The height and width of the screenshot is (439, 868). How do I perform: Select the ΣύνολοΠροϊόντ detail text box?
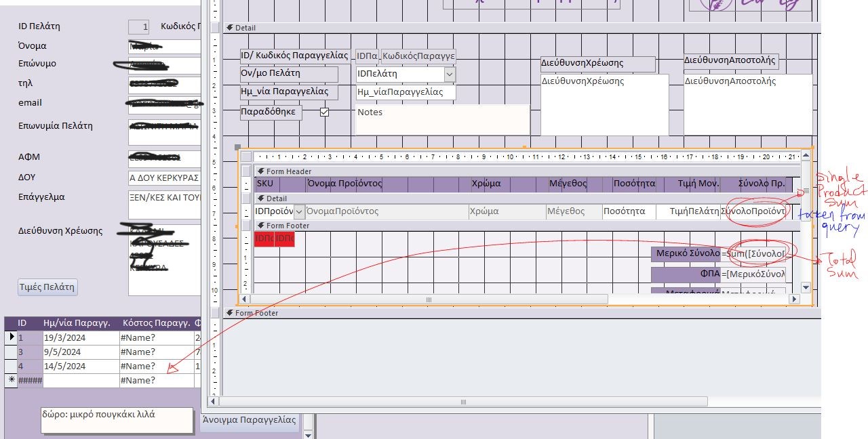click(753, 211)
